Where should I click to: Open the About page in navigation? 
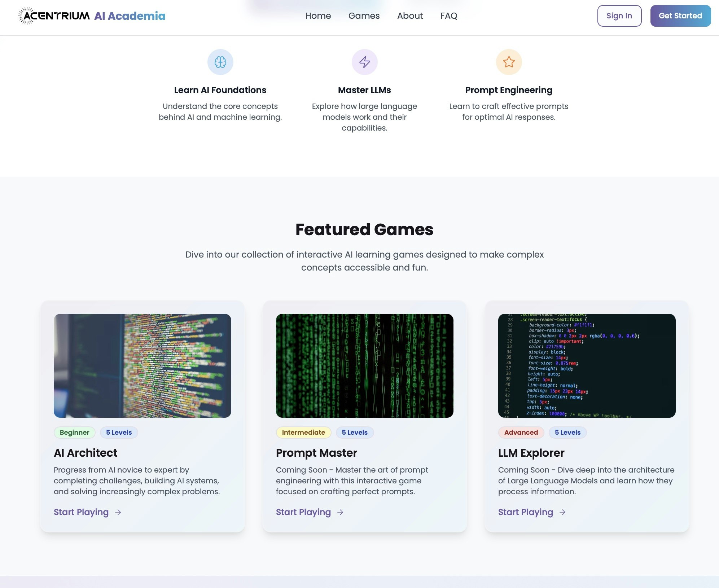click(x=410, y=16)
